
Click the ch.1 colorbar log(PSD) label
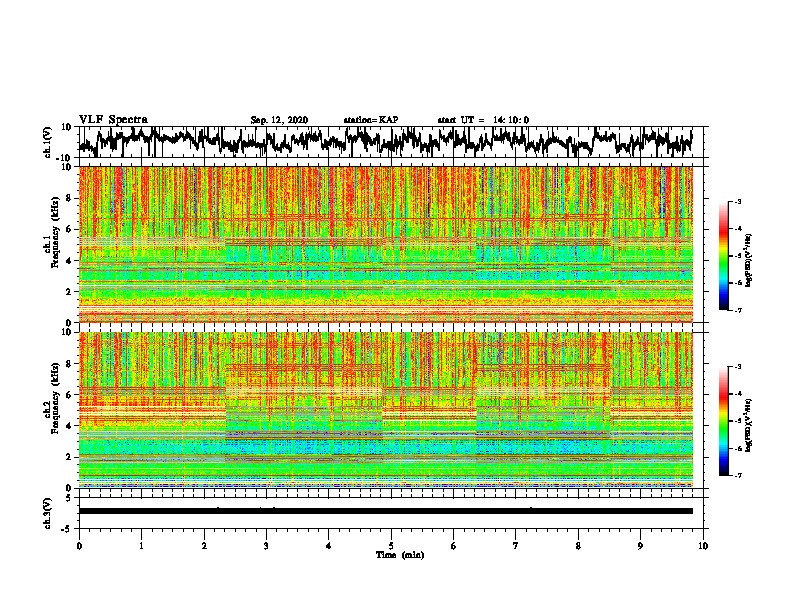pyautogui.click(x=749, y=261)
